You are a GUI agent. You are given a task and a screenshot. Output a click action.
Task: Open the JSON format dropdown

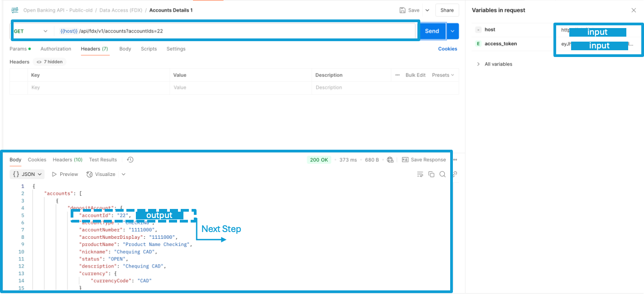pos(27,174)
